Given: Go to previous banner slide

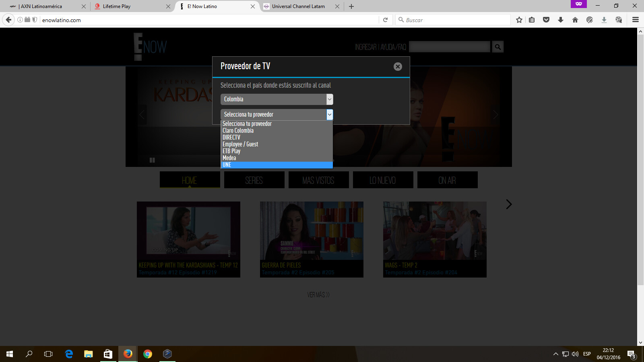Looking at the screenshot, I should point(142,115).
